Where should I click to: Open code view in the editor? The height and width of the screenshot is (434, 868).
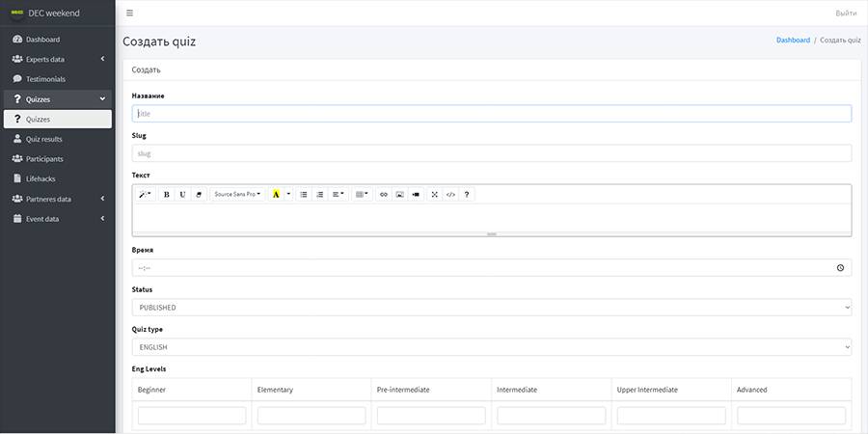[450, 194]
